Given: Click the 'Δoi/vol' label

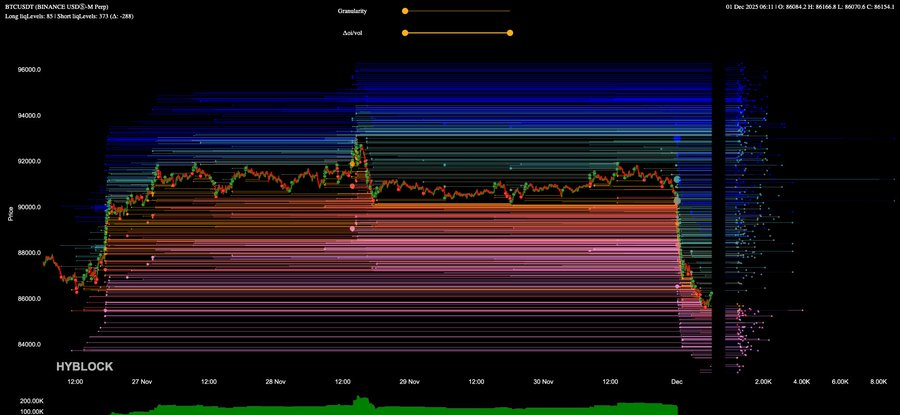Looking at the screenshot, I should pos(352,33).
